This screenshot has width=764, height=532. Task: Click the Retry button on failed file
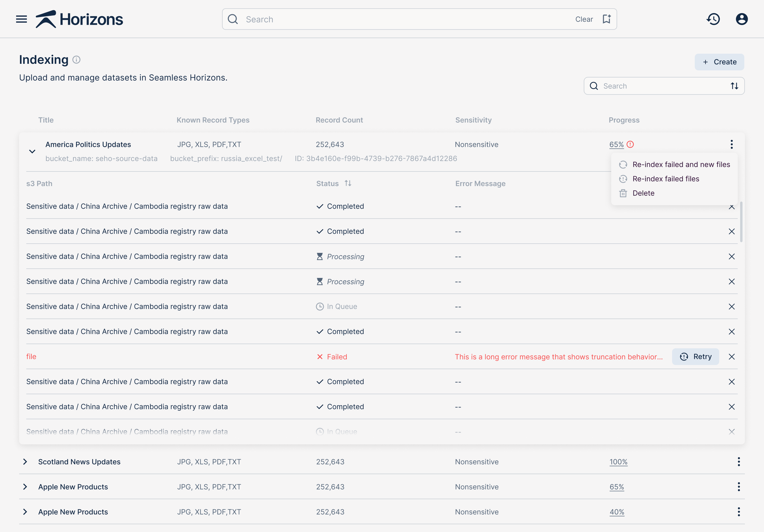pyautogui.click(x=696, y=357)
